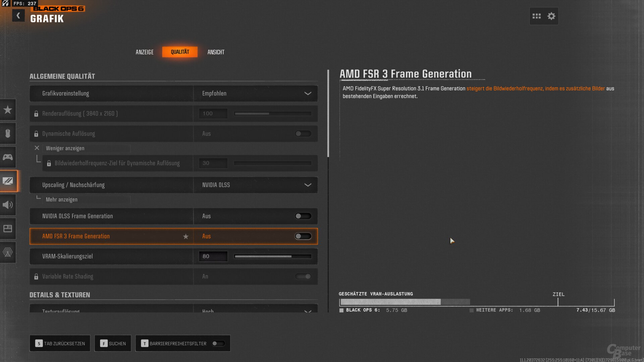Collapse the Weniger anzeigen section
Viewport: 644px width, 362px height.
(65, 148)
